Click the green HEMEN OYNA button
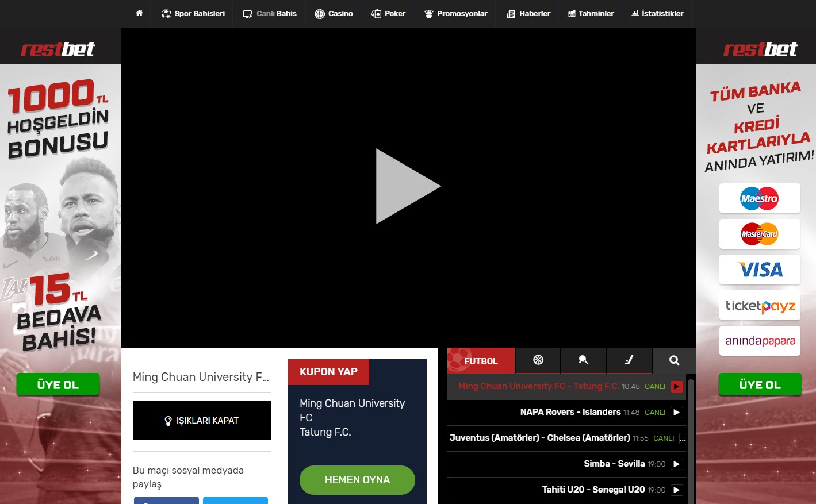 tap(357, 480)
